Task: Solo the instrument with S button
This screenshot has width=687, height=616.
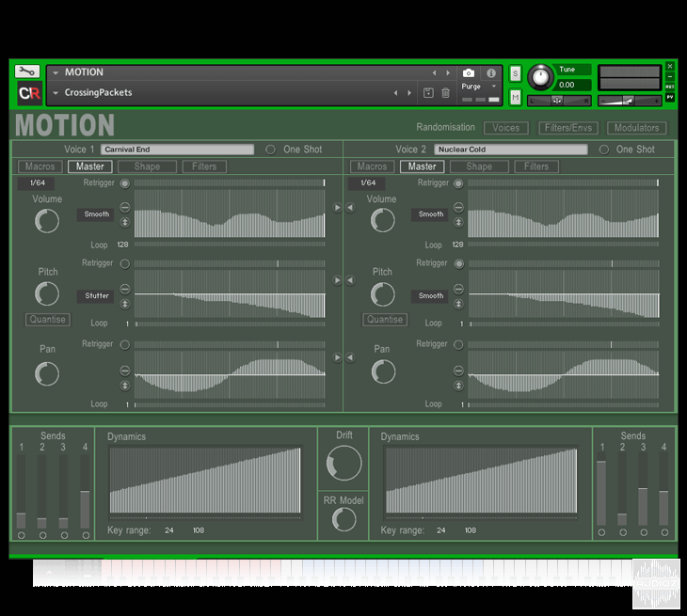Action: click(x=516, y=74)
